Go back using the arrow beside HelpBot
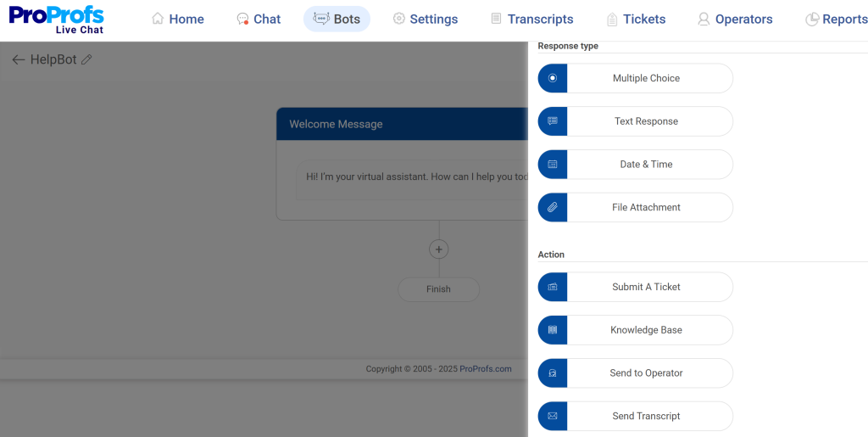 (18, 60)
